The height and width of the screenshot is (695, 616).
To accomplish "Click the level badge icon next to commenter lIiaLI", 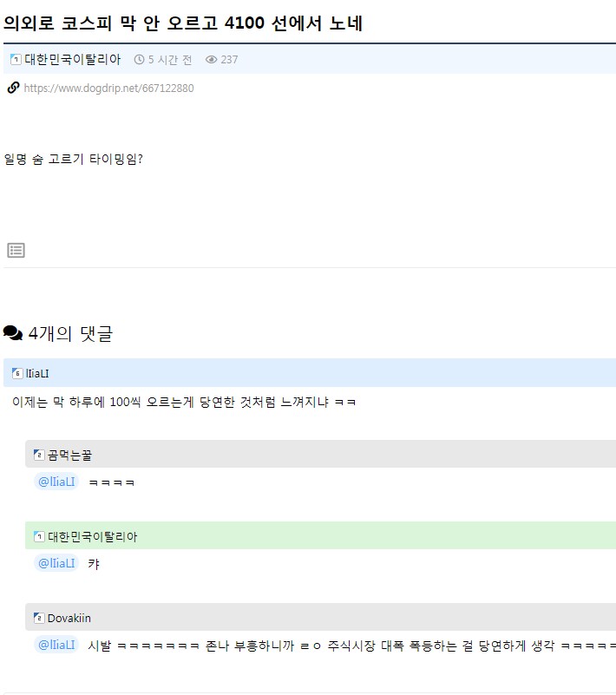I will pyautogui.click(x=17, y=373).
